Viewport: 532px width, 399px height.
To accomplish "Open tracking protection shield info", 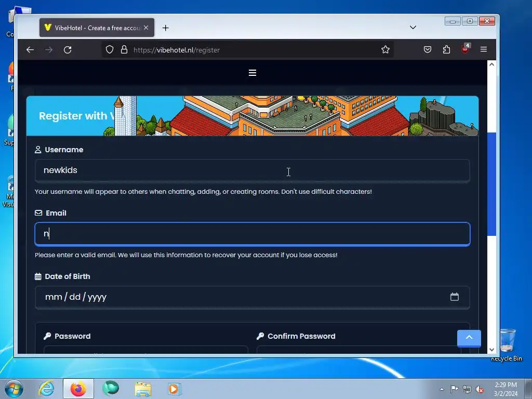I will click(x=109, y=49).
